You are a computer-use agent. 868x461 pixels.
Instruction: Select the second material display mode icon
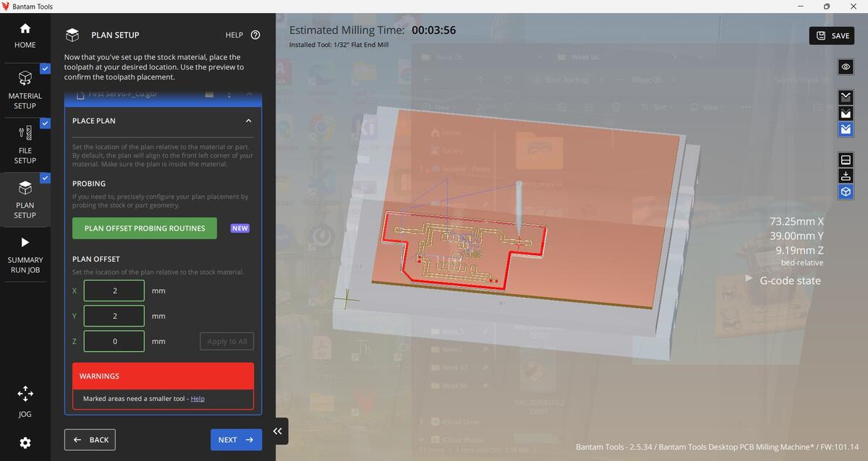point(846,113)
